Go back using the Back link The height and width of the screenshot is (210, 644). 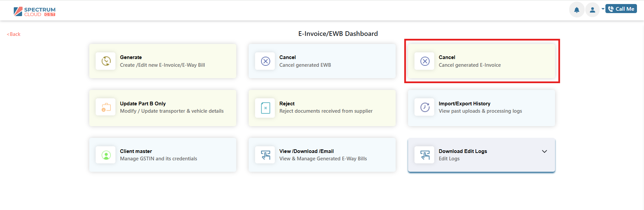point(13,34)
